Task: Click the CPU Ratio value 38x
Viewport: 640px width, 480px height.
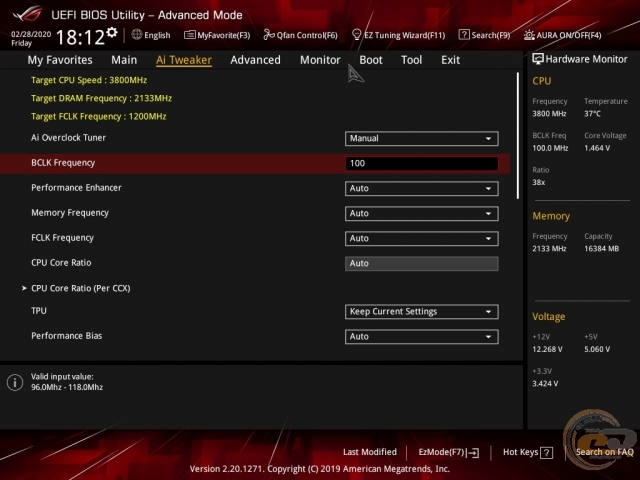Action: click(539, 182)
